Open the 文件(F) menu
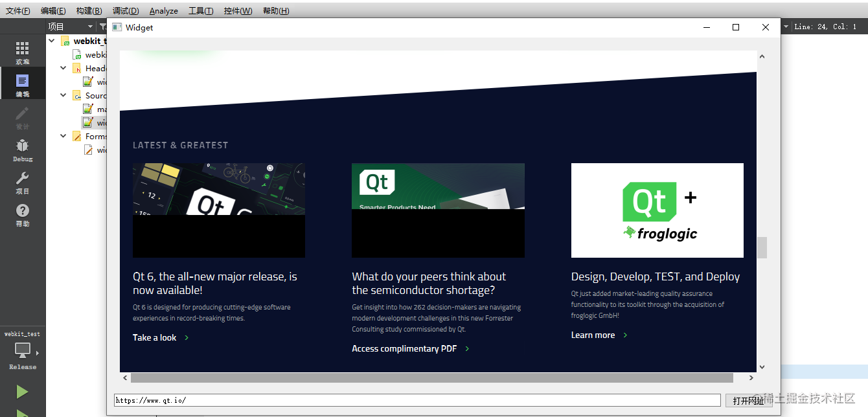 click(x=18, y=11)
